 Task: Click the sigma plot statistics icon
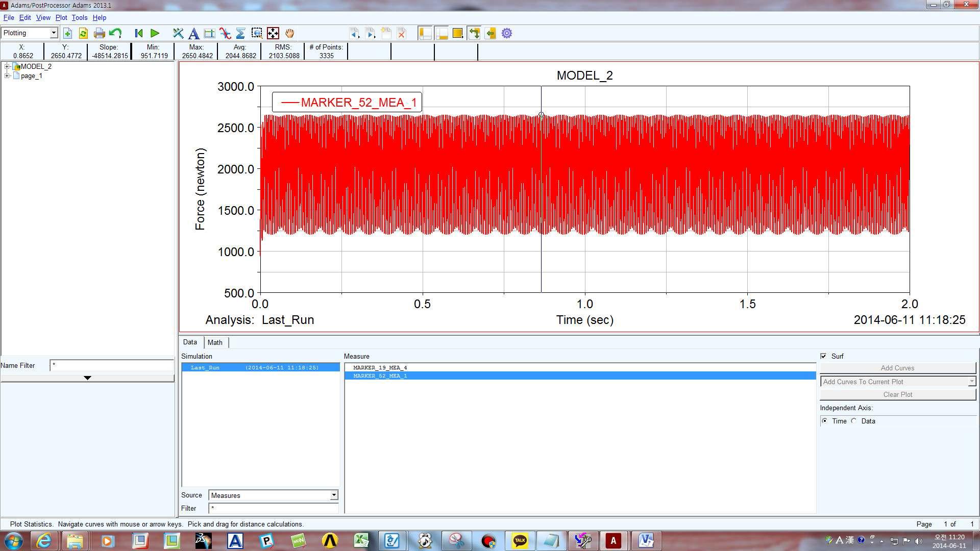coord(240,33)
